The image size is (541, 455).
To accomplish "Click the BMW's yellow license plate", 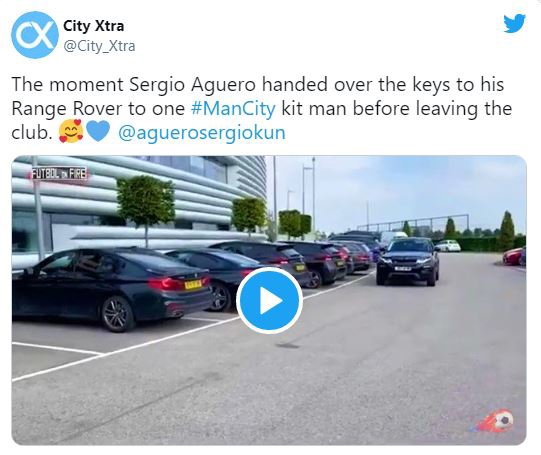I will click(193, 285).
